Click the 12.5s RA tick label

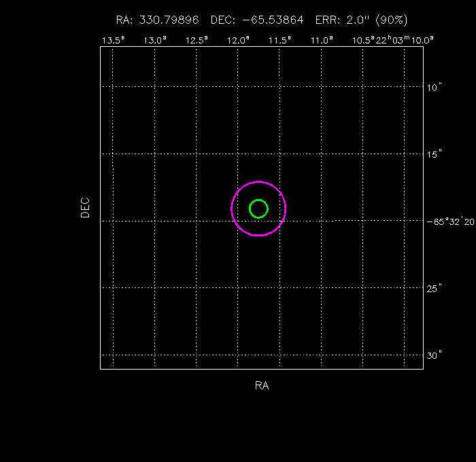(197, 40)
